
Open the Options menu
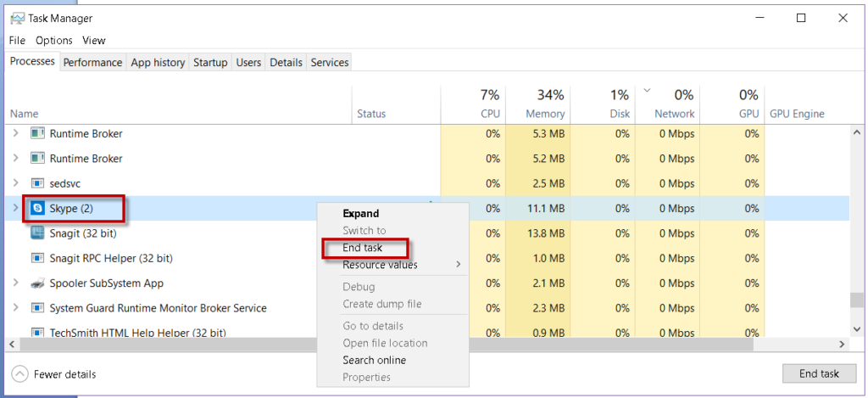point(54,41)
